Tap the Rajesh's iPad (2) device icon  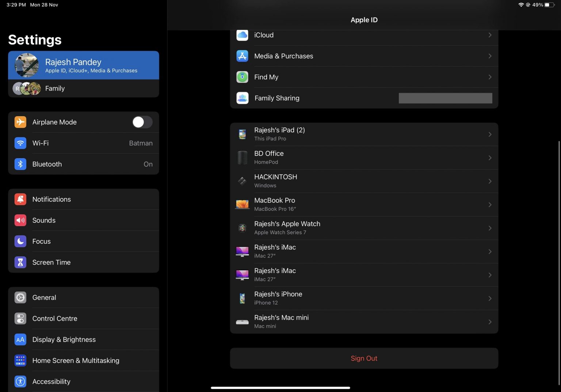pos(243,134)
